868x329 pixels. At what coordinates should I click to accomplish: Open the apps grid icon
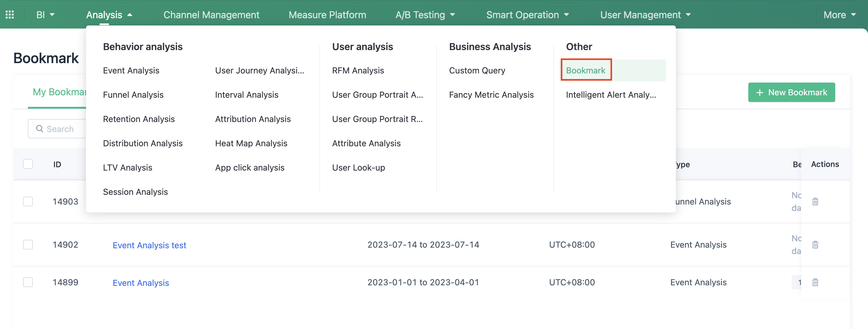click(9, 14)
